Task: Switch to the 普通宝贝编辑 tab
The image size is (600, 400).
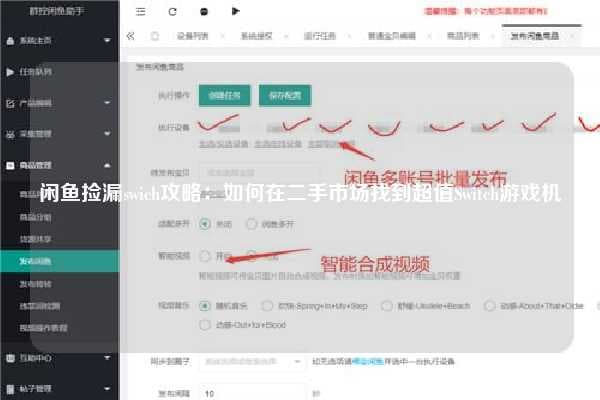Action: point(392,36)
